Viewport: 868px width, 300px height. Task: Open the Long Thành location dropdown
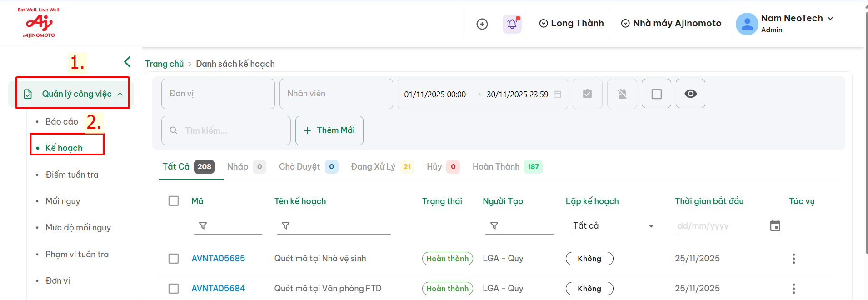(x=571, y=24)
